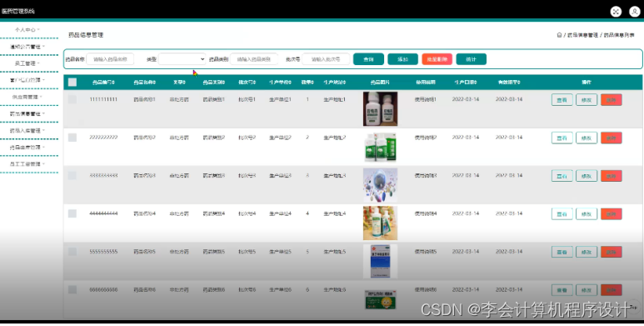Viewport: 644px width, 326px height.
Task: Click the fullscreen icon in the top bar
Action: (x=616, y=12)
